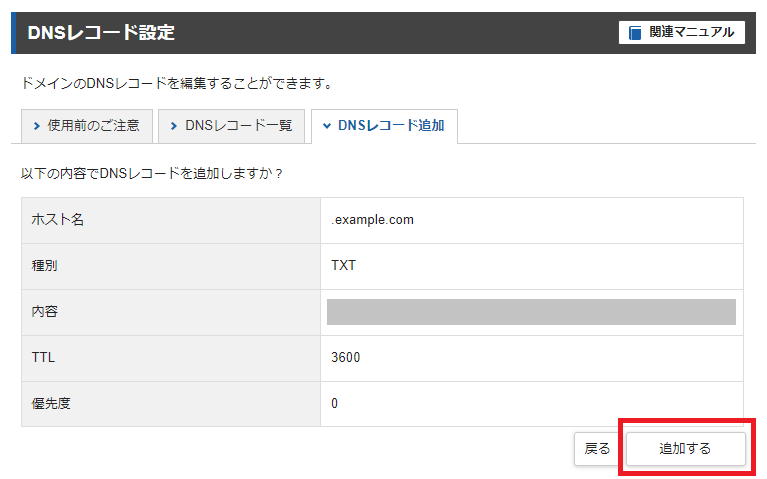This screenshot has width=767, height=479.
Task: Click the 優先度 value 0
Action: [335, 403]
